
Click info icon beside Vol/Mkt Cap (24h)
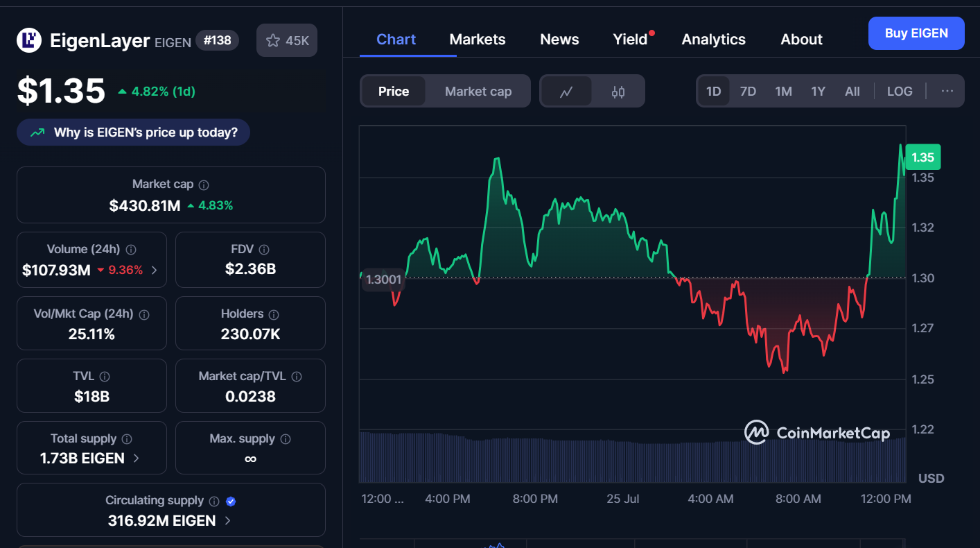pos(144,314)
